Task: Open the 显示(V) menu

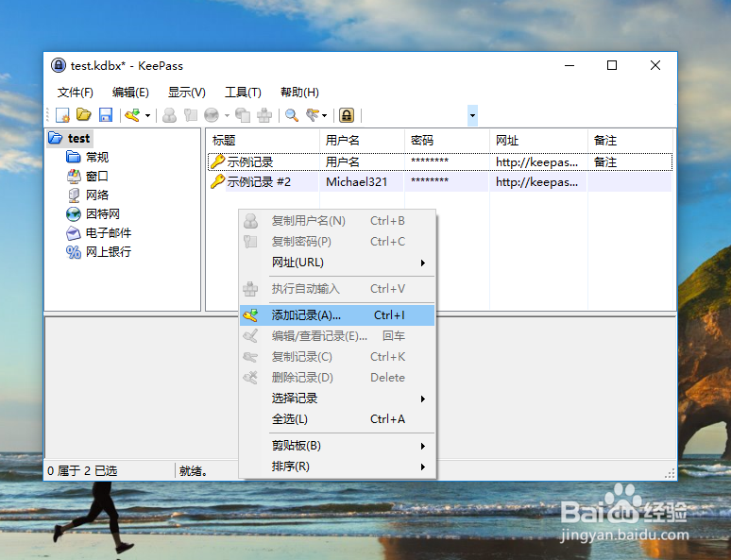Action: [187, 93]
